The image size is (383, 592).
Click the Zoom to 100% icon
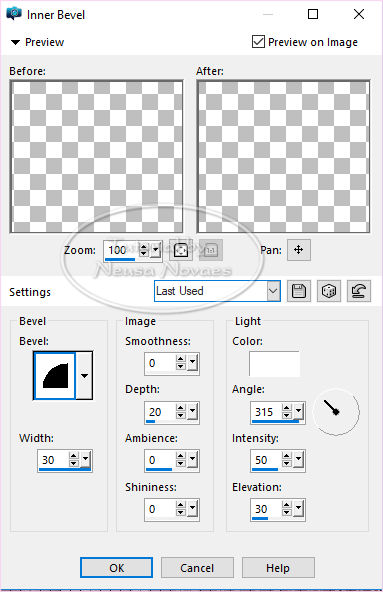(211, 250)
